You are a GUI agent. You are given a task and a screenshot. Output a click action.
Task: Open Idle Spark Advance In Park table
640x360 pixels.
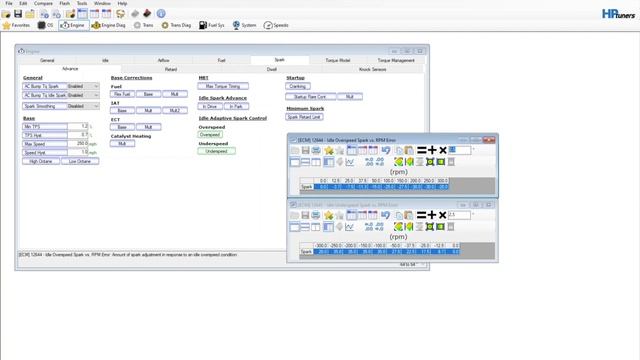pos(236,107)
